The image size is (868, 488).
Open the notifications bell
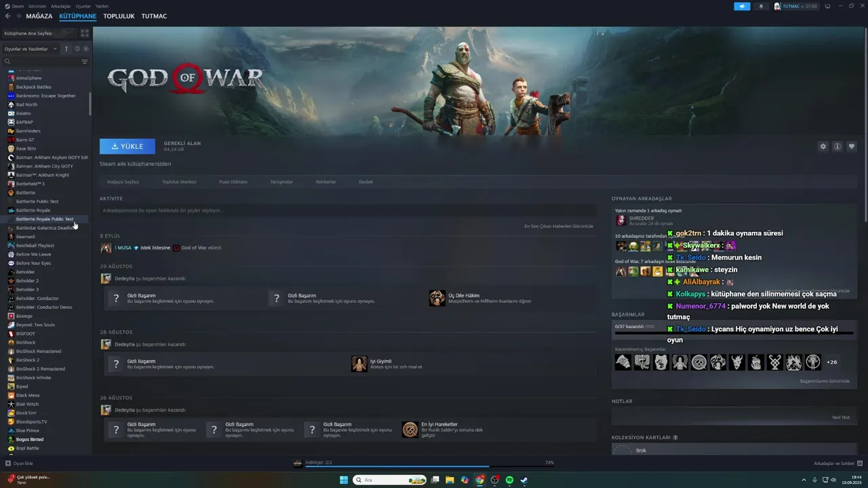pos(761,6)
